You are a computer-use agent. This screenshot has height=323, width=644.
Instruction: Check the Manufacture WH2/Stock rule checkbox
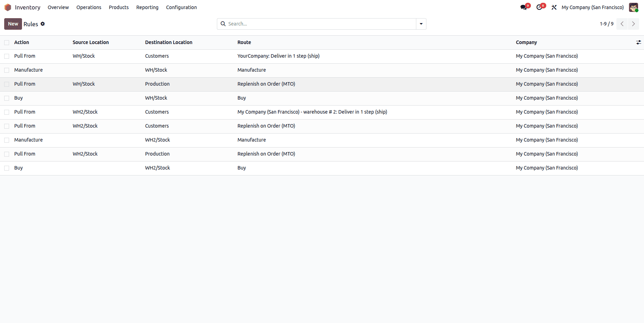click(x=7, y=140)
